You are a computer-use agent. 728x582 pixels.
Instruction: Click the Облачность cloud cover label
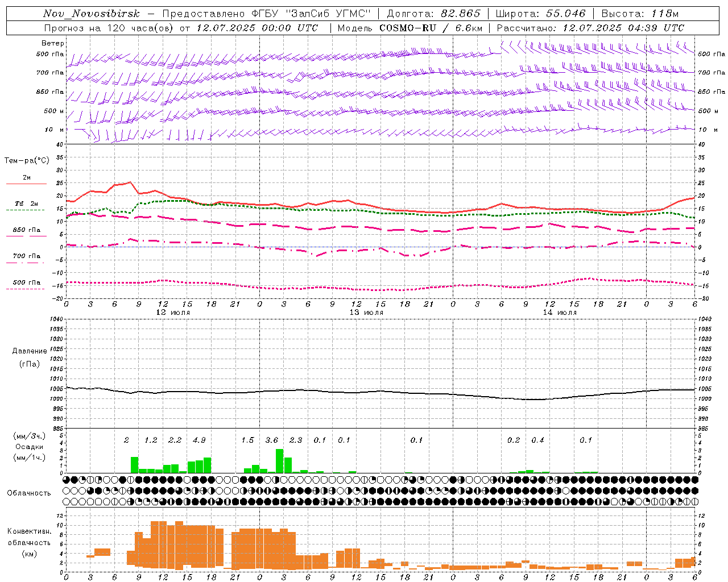tap(29, 493)
